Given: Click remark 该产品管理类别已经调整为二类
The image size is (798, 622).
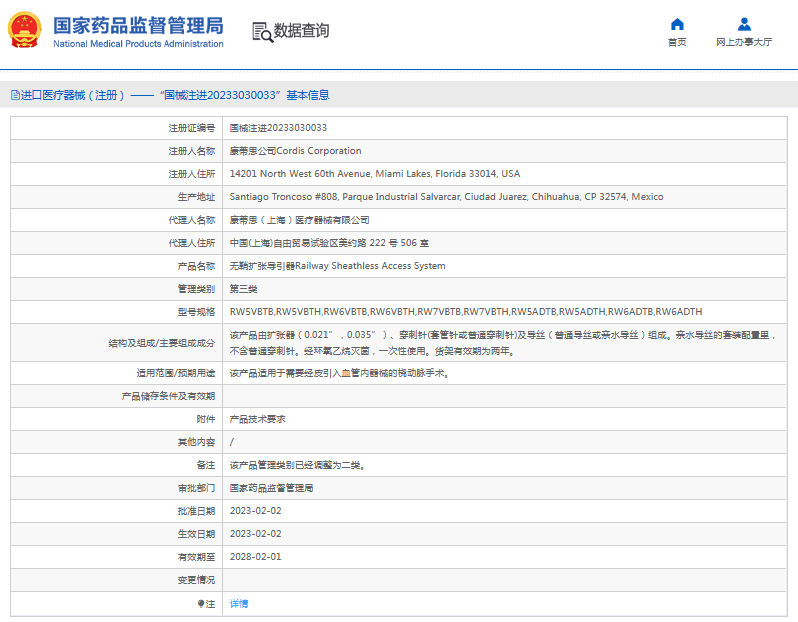Looking at the screenshot, I should 297,465.
